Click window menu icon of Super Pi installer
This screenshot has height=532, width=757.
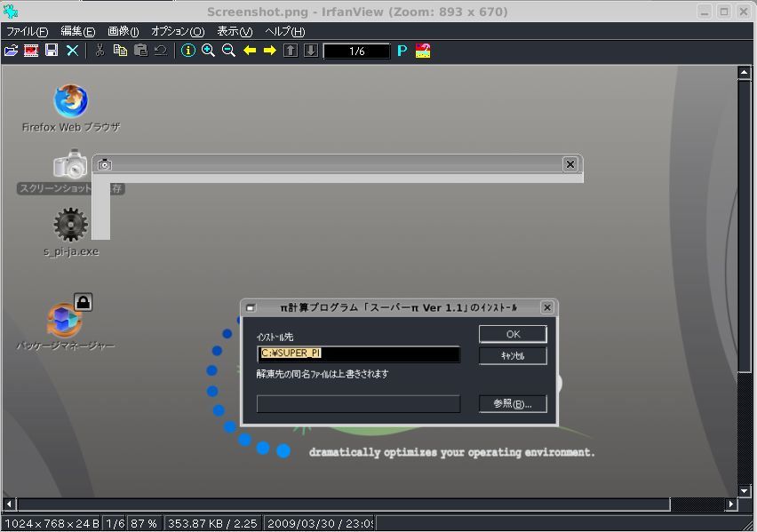coord(251,307)
